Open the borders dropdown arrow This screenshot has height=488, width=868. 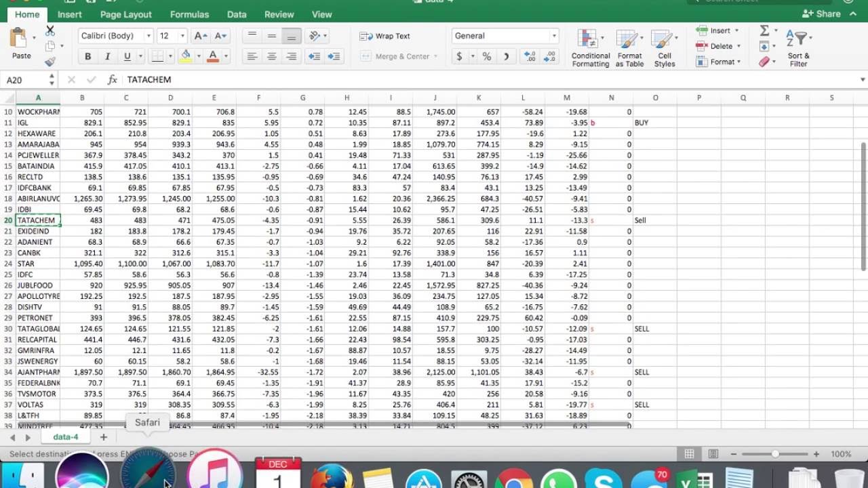coord(171,56)
